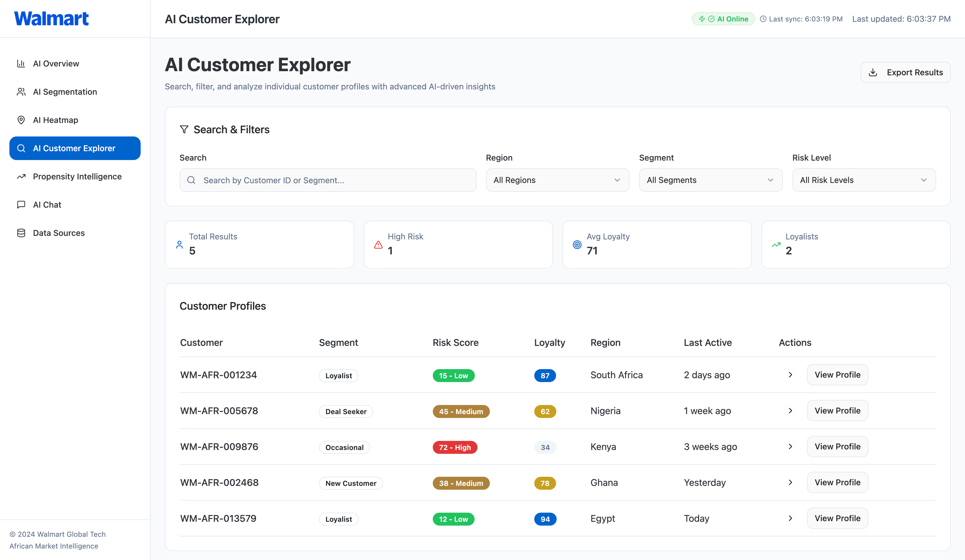This screenshot has width=965, height=560.
Task: Click the Walmart logo
Action: click(51, 18)
